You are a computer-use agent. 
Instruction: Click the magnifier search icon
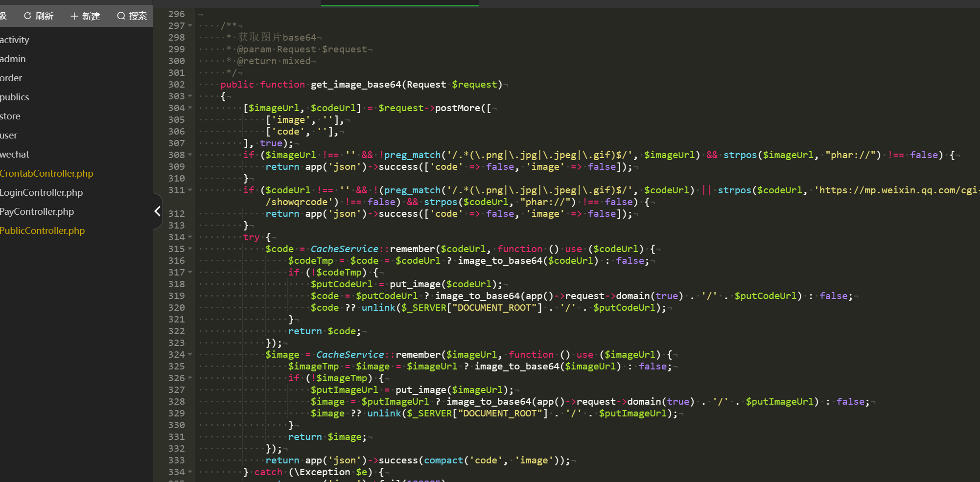(121, 16)
